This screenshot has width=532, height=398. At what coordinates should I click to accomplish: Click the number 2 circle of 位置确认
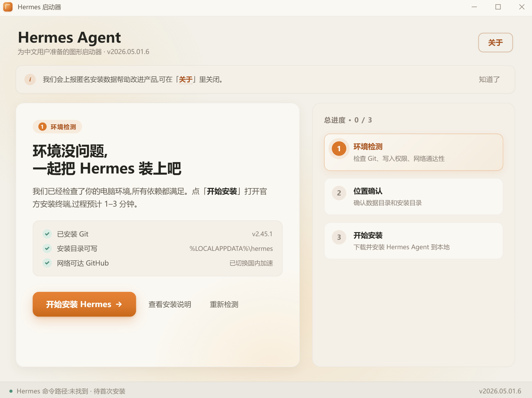(x=339, y=193)
